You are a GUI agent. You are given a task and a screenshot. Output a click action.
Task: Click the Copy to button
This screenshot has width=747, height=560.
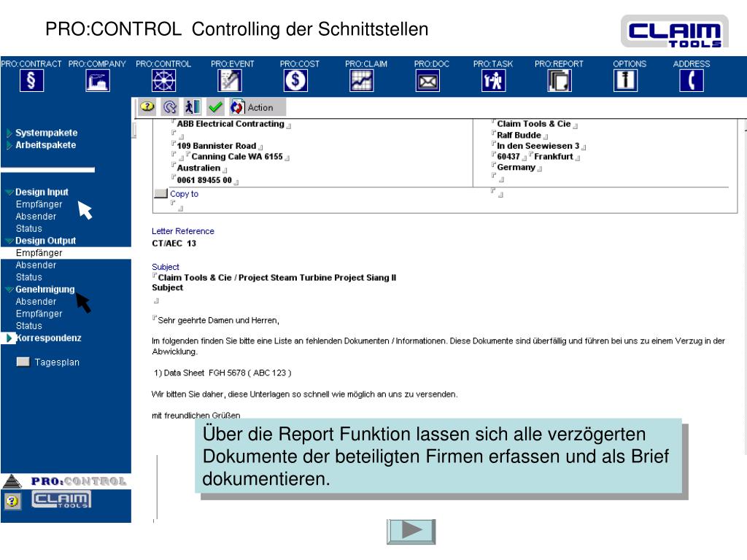click(x=161, y=193)
